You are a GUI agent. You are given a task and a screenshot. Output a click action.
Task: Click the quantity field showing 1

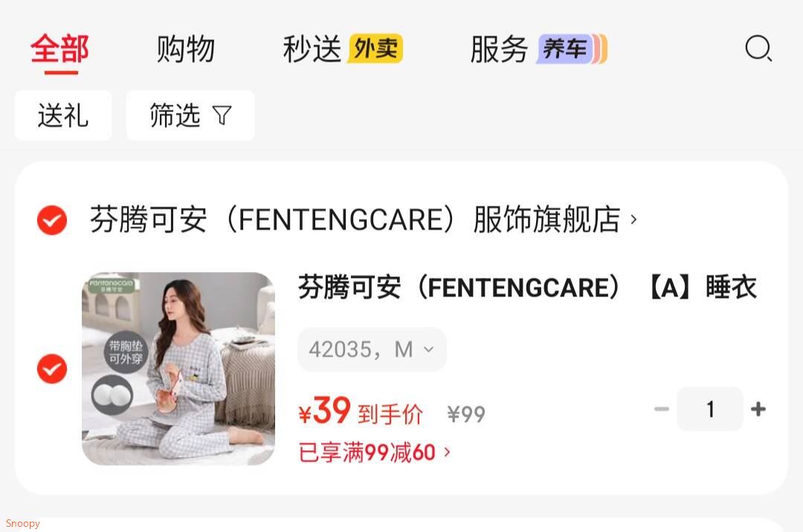(710, 409)
